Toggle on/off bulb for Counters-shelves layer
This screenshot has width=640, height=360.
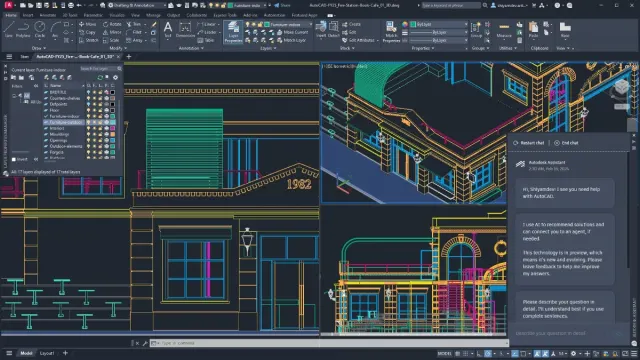click(x=88, y=98)
